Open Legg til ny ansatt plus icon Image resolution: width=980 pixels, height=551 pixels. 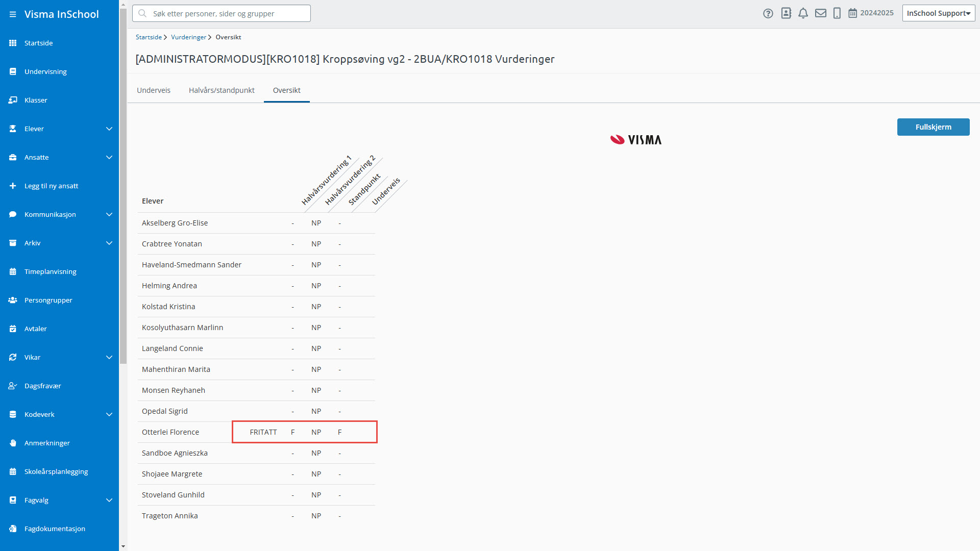pyautogui.click(x=13, y=186)
